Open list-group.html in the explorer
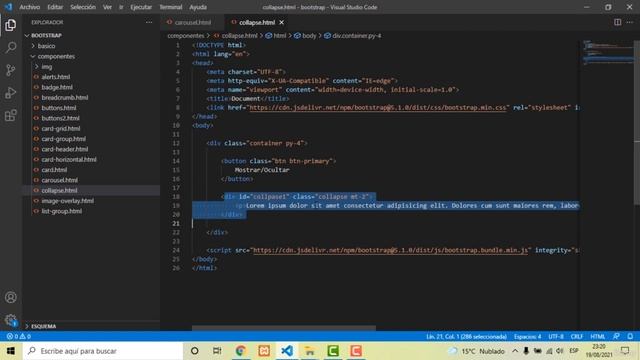640x360 pixels. 61,211
